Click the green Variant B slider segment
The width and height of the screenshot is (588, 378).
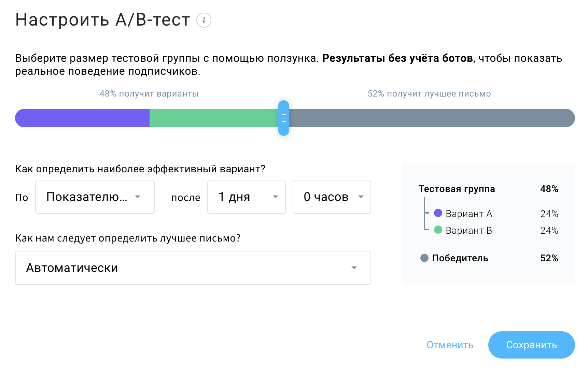coord(214,118)
